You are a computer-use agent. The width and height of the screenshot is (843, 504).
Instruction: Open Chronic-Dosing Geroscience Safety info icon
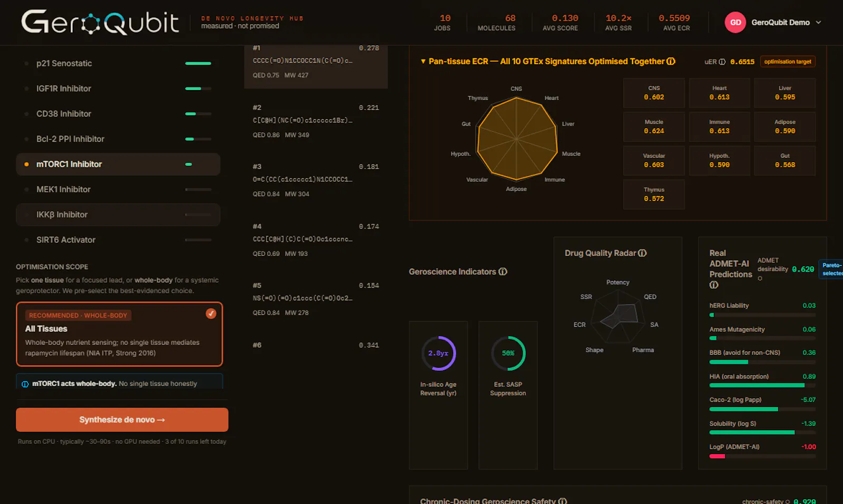point(562,501)
